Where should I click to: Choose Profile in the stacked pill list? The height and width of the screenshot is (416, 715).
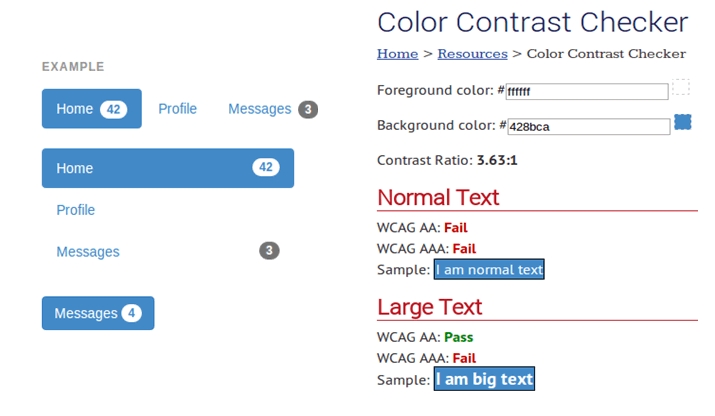point(76,210)
